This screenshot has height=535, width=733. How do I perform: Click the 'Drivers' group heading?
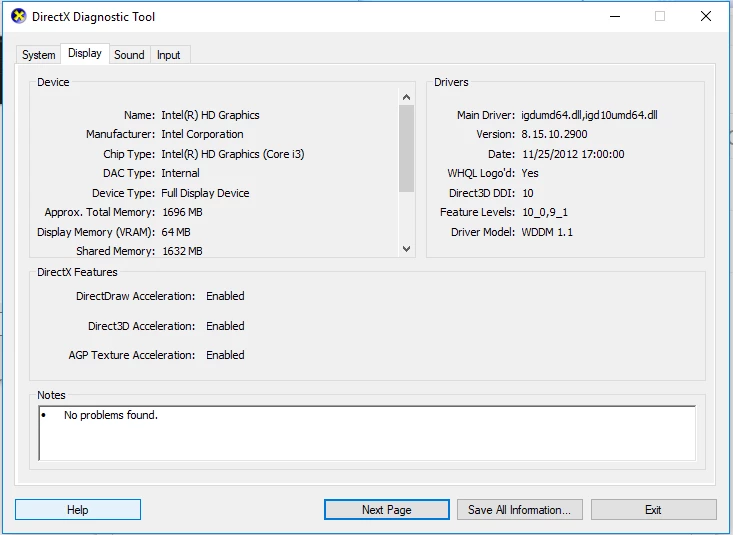point(451,82)
